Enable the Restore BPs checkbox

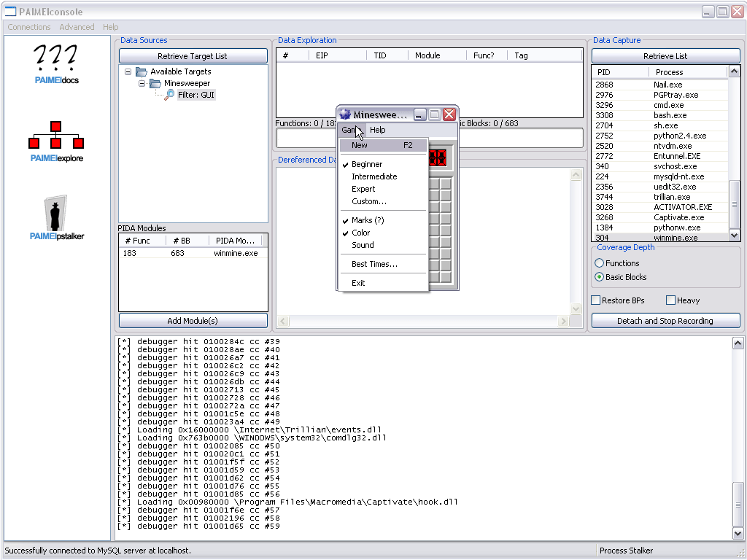(x=595, y=300)
